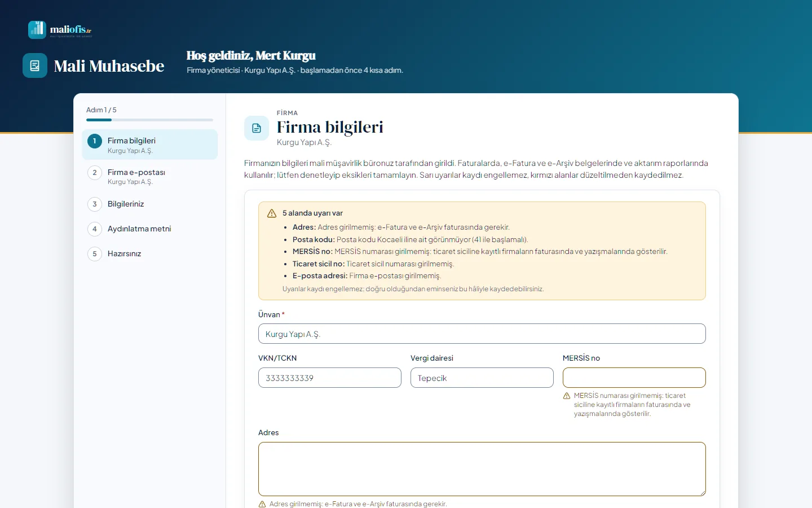Go to step 2 Firma e-postası
This screenshot has height=508, width=812.
(x=150, y=176)
